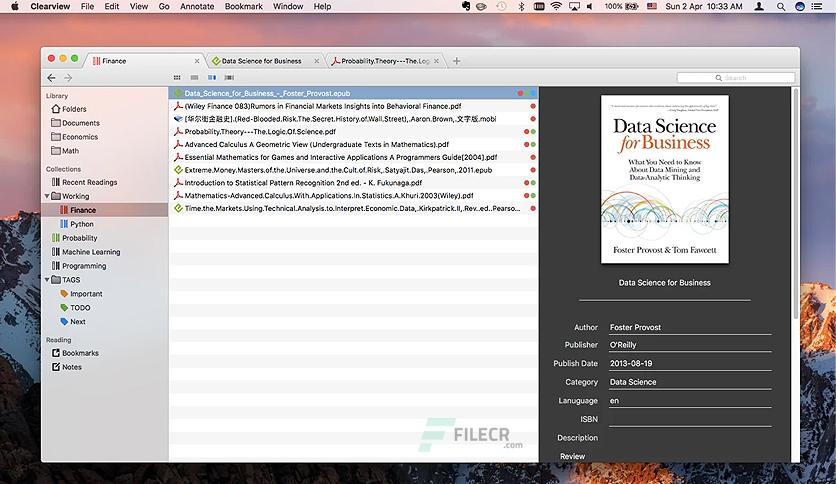Click the empty ISBN field
The image size is (836, 484).
pos(690,420)
